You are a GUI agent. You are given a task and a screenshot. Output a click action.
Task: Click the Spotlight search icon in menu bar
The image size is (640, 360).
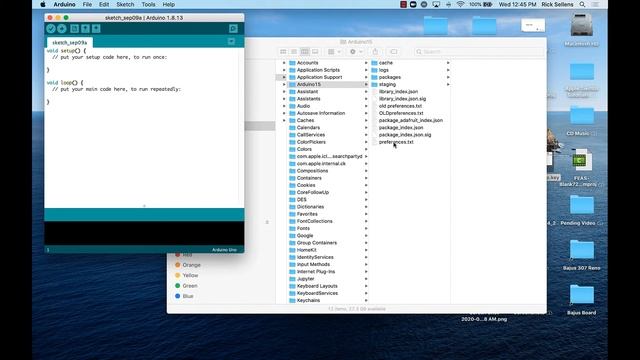582,4
